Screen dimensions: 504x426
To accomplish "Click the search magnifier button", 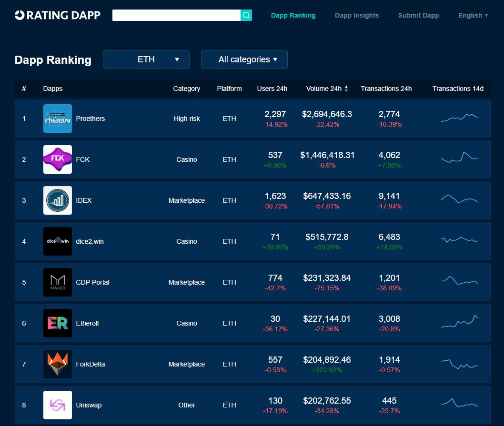I will coord(246,15).
